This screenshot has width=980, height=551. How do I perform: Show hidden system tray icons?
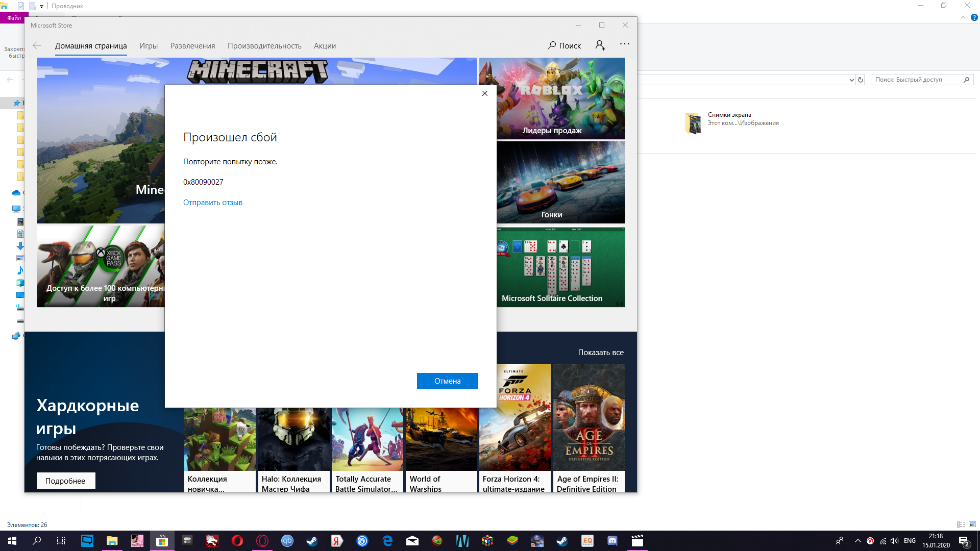pos(857,541)
